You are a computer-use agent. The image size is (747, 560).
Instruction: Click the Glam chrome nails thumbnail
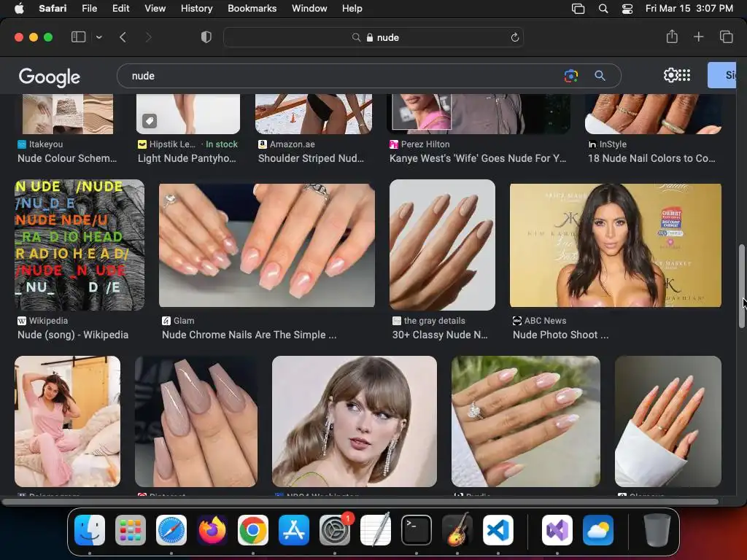(267, 245)
